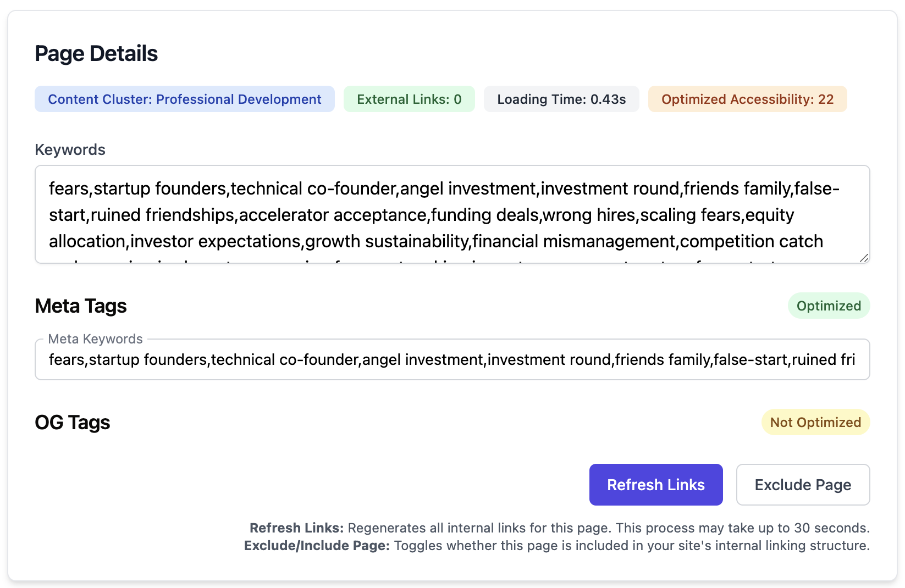Click the External Links: 0 badge
Image resolution: width=905 pixels, height=588 pixels.
click(x=409, y=99)
